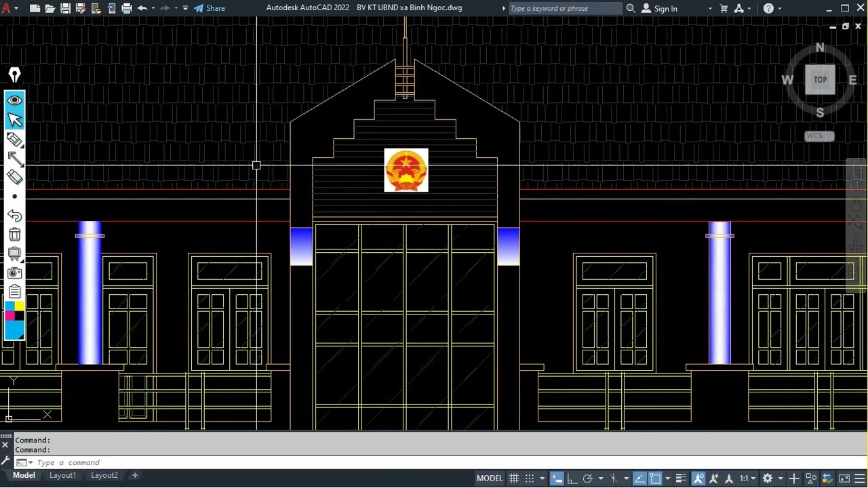Open the Help question mark icon
The image size is (868, 488).
point(768,8)
